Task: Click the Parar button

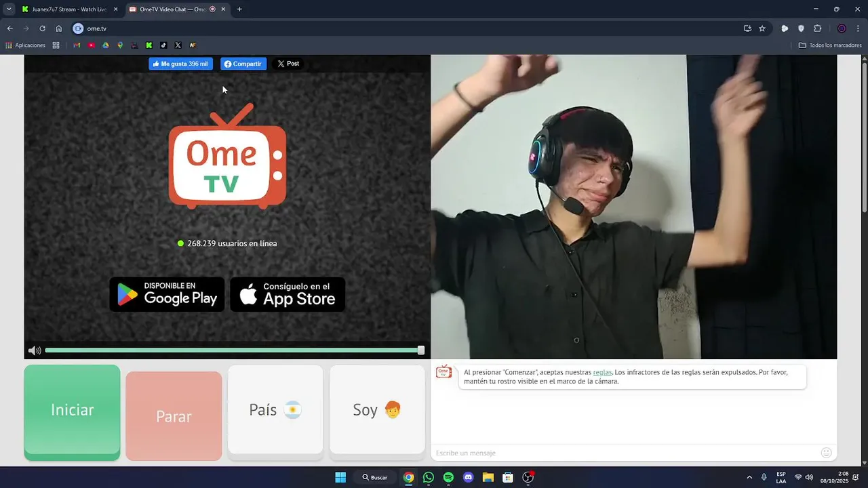Action: click(x=174, y=416)
